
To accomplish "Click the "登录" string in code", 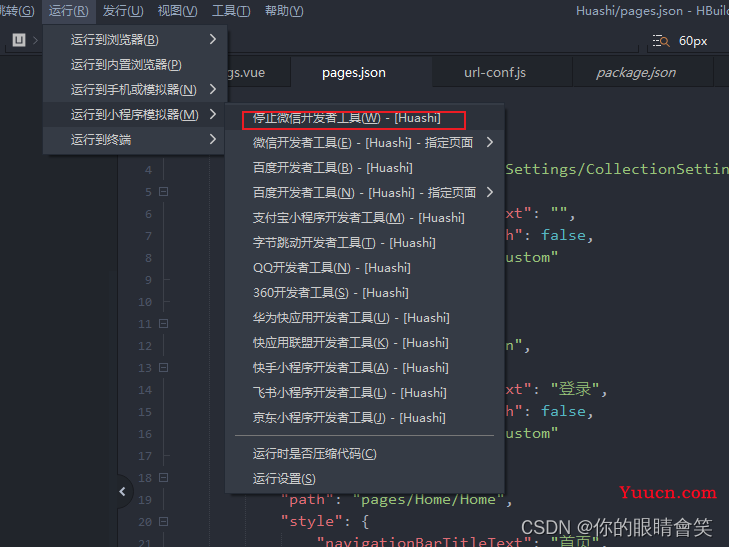I will coord(575,389).
